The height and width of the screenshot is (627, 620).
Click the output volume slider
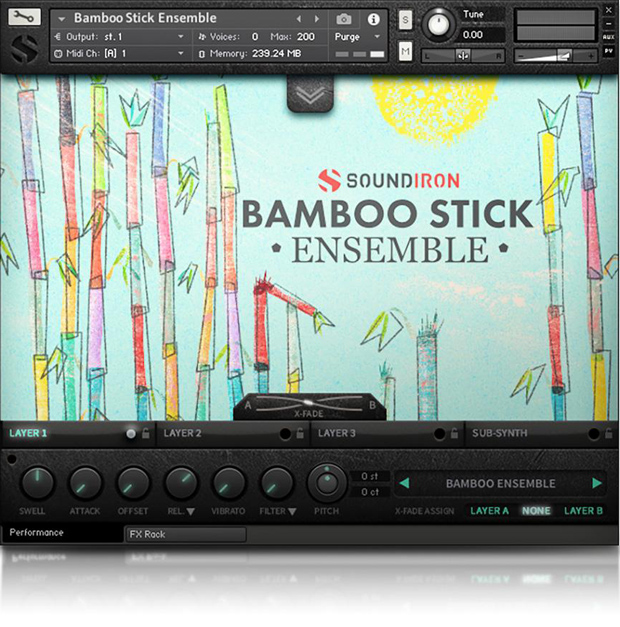pyautogui.click(x=555, y=56)
